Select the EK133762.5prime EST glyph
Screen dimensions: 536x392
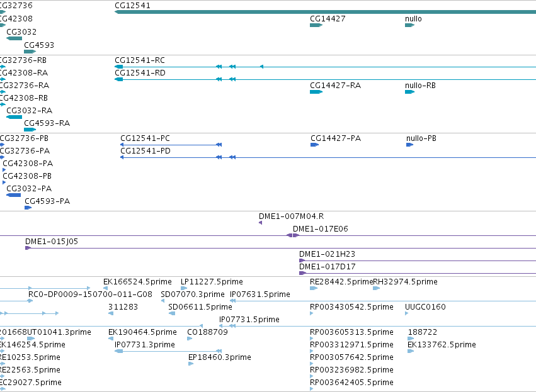pos(411,351)
